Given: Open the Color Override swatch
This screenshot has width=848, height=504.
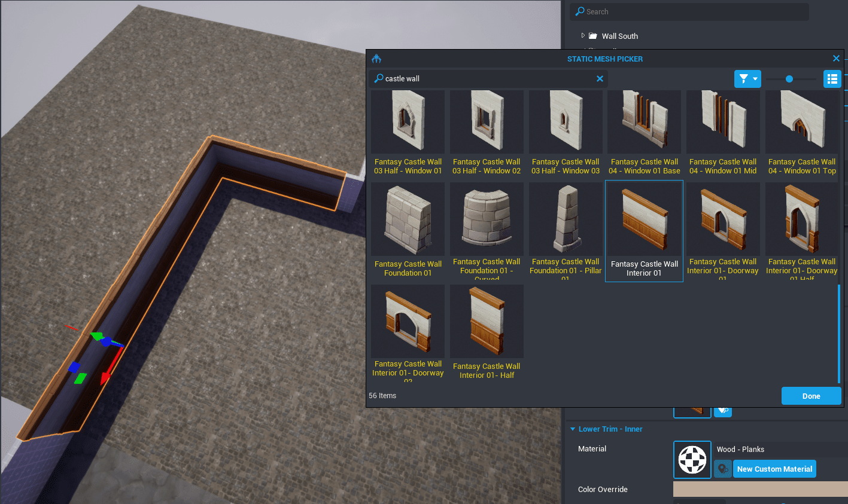Looking at the screenshot, I should point(760,489).
